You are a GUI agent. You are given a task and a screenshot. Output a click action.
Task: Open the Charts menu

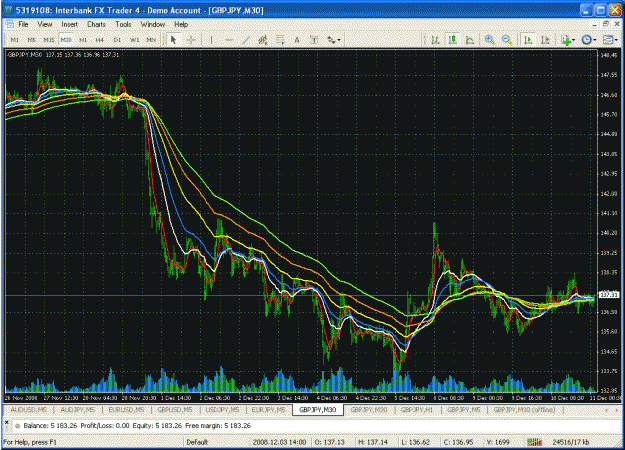(96, 24)
